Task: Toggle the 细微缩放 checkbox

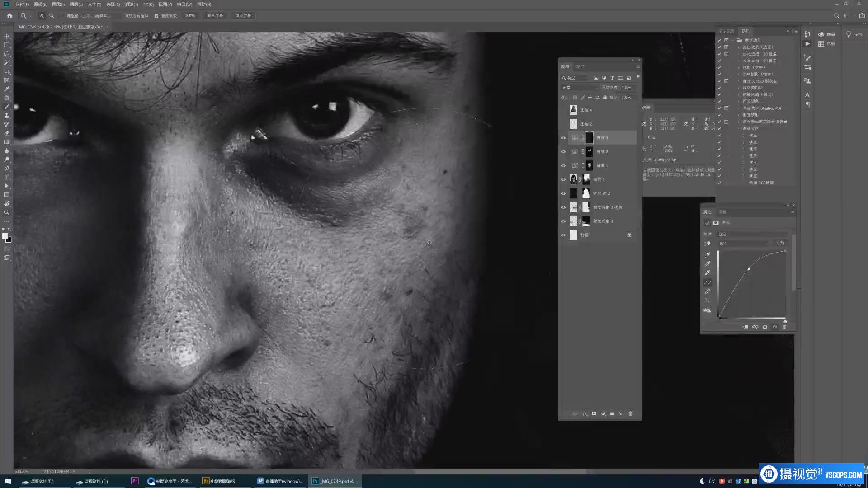Action: (156, 16)
